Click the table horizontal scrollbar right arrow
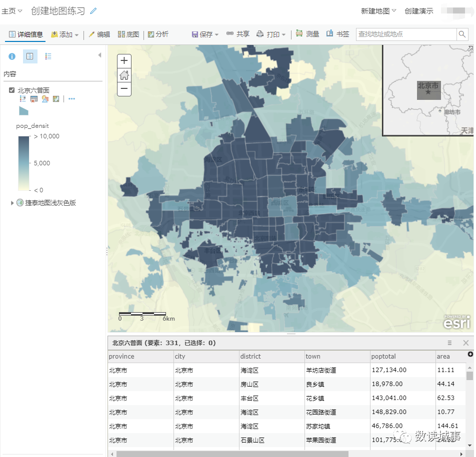 point(461,454)
